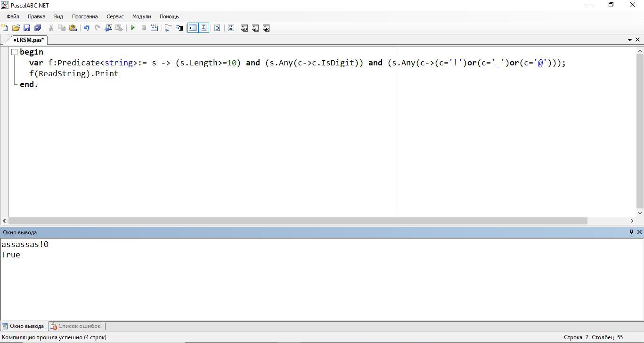Click the compilation success status message

pos(54,337)
